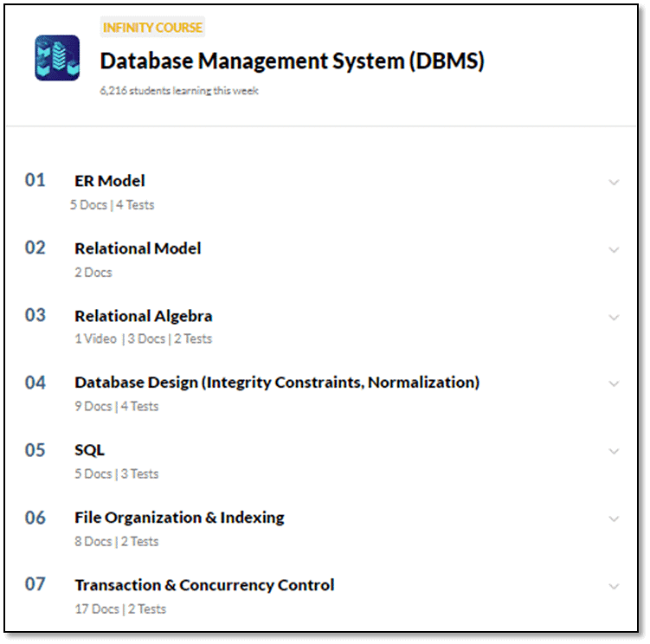Click the INFINITY COURSE badge
This screenshot has height=644, width=650.
tap(152, 28)
